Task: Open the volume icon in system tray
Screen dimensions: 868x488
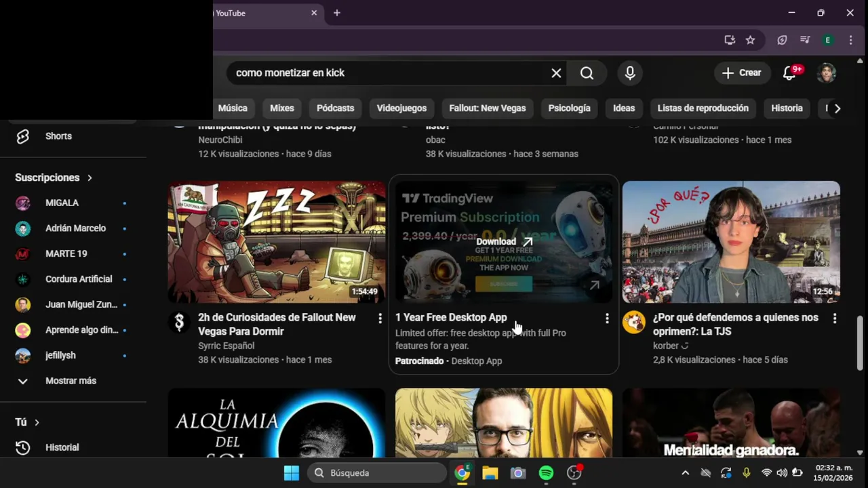Action: pyautogui.click(x=782, y=473)
